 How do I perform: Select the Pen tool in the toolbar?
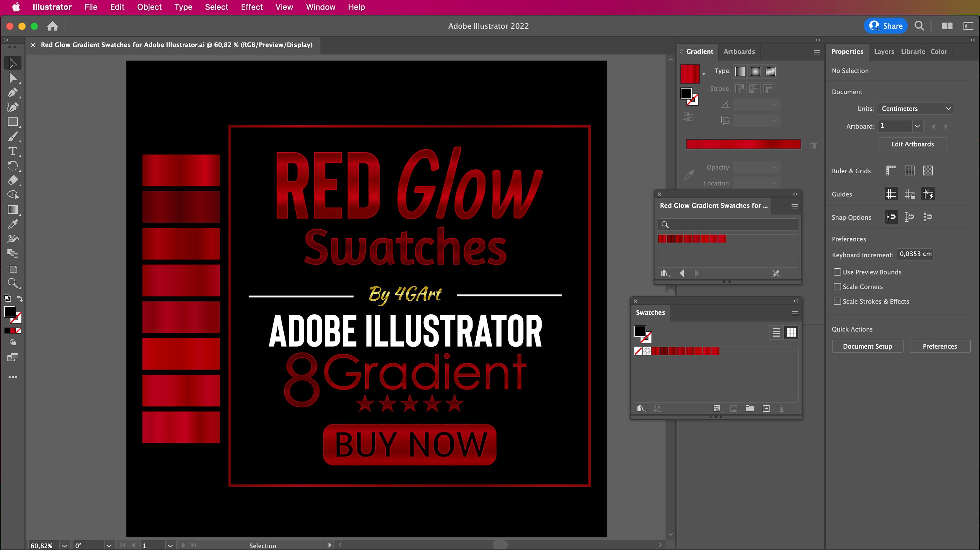[12, 92]
